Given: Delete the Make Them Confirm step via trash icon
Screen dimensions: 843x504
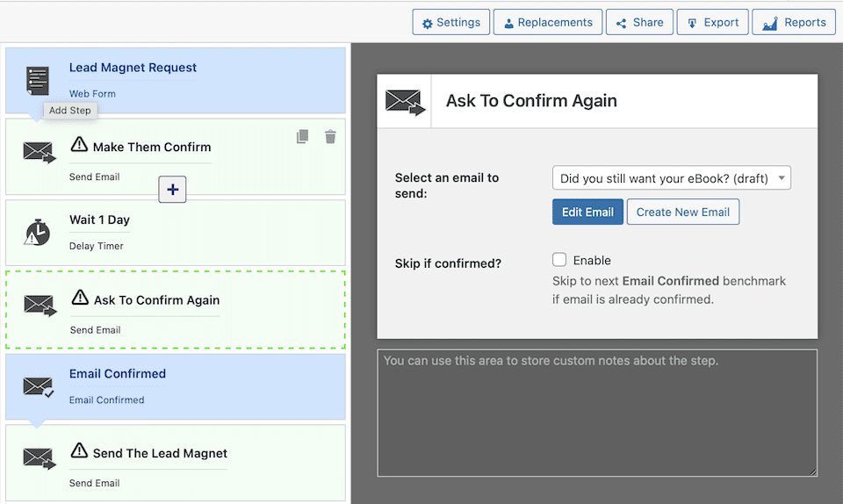Looking at the screenshot, I should pyautogui.click(x=330, y=136).
